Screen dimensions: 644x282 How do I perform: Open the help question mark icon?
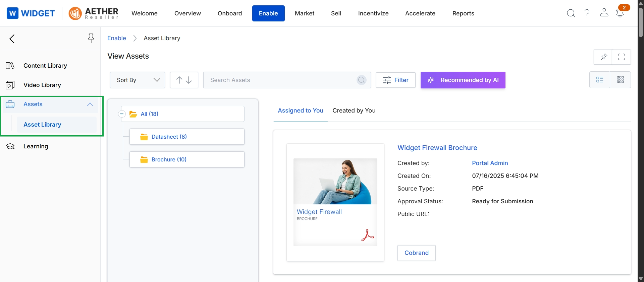point(587,13)
